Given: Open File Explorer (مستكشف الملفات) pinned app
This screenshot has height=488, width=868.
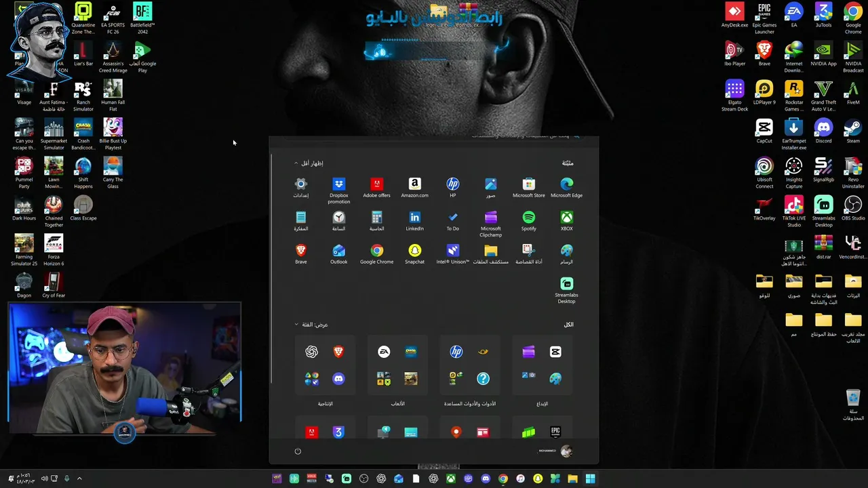Looking at the screenshot, I should pos(490,254).
